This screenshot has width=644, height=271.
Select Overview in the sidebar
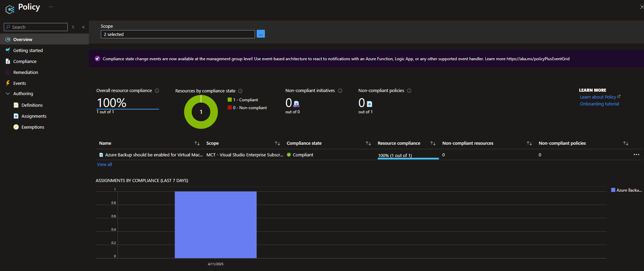(44, 39)
